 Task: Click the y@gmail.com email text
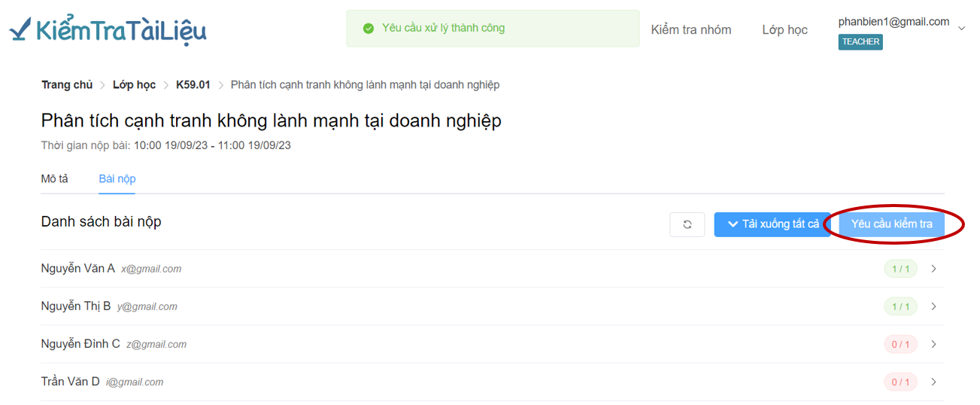(x=147, y=306)
